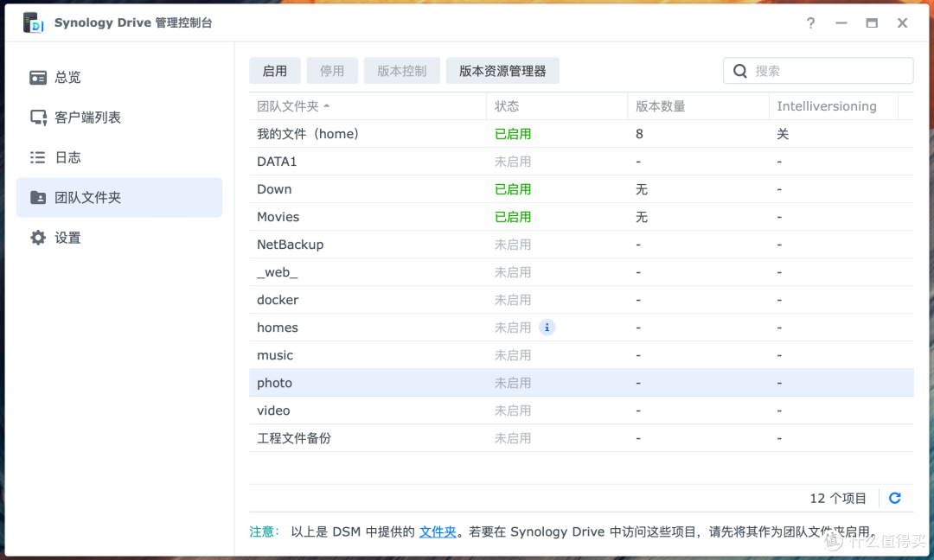Refresh the team folder list

[895, 498]
